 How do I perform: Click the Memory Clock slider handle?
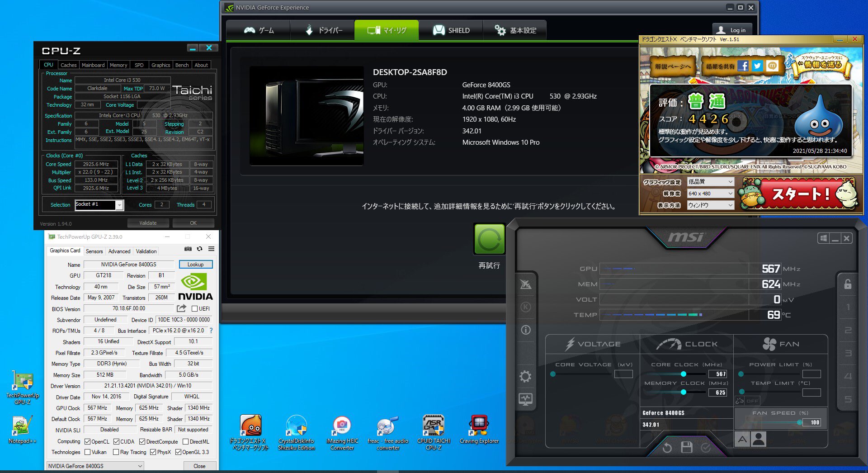tap(684, 392)
